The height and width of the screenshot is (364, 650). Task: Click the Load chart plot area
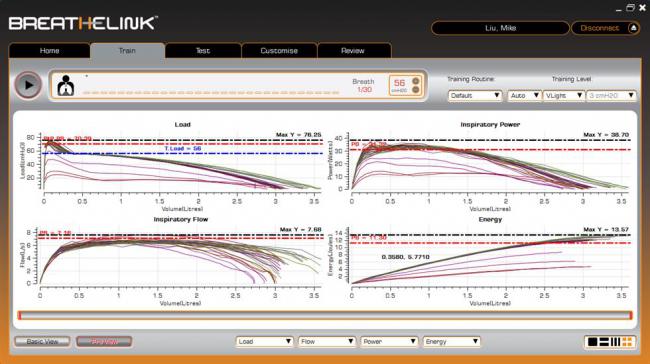(182, 163)
